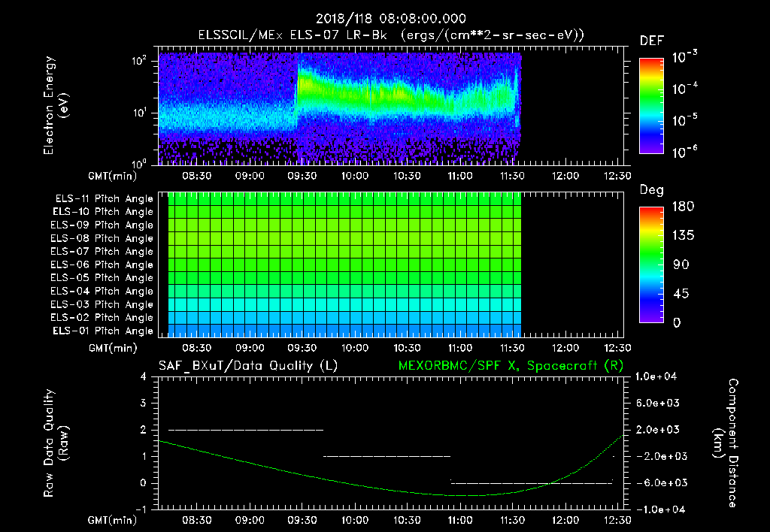This screenshot has height=532, width=770.
Task: Click the GMT(min) label under the bottom plot
Action: (112, 520)
